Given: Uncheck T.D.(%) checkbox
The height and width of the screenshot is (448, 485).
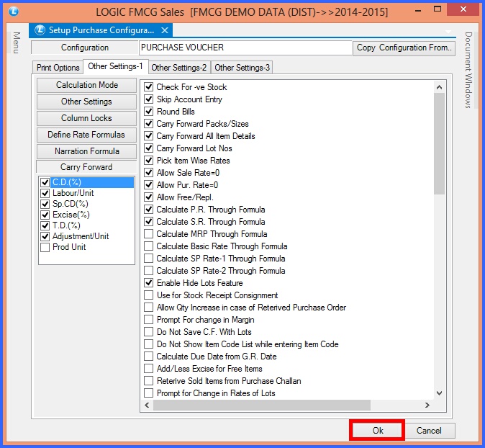Looking at the screenshot, I should (x=45, y=225).
